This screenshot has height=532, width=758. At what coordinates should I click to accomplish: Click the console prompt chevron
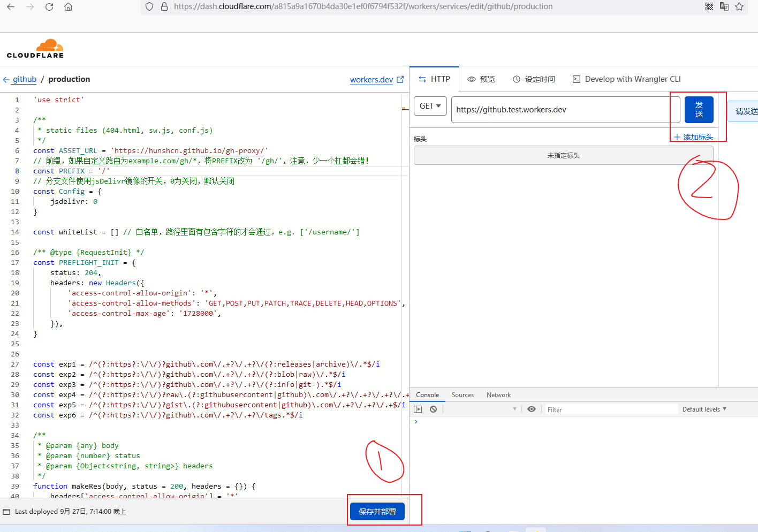(x=416, y=422)
